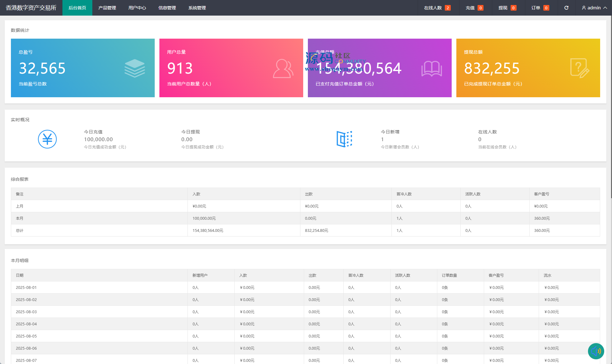The height and width of the screenshot is (364, 612).
Task: Open the 用户中心 menu
Action: pyautogui.click(x=137, y=8)
